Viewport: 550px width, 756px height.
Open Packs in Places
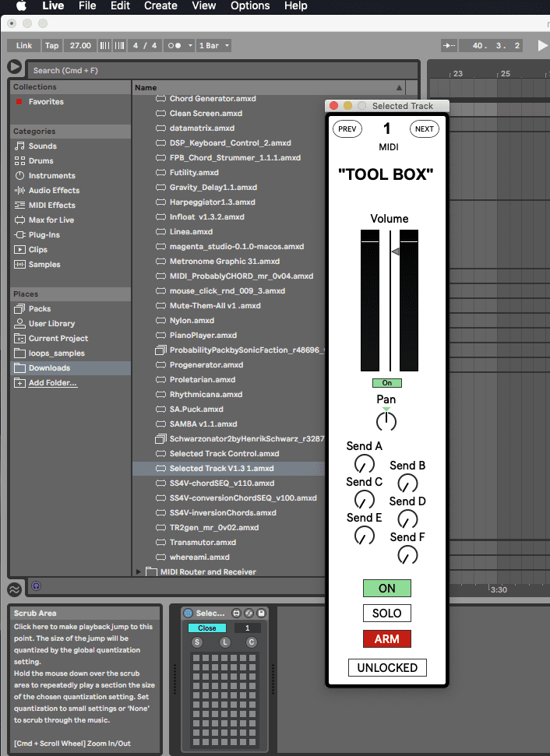(x=40, y=309)
